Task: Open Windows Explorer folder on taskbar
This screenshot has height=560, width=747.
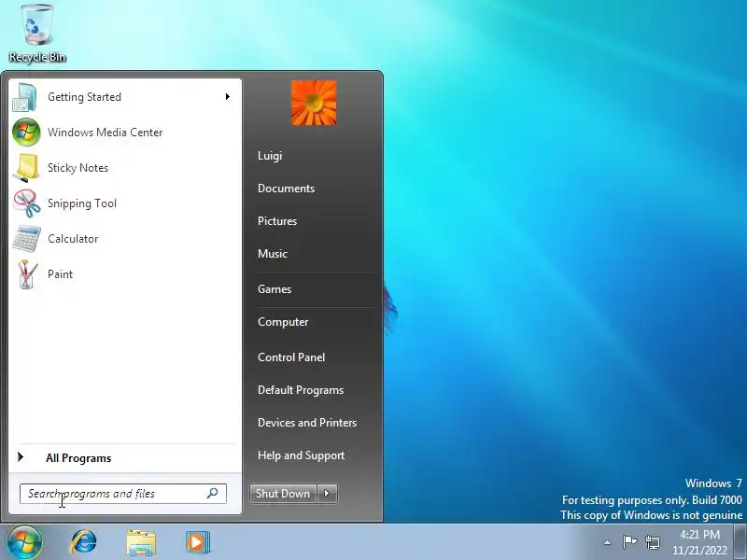Action: [141, 542]
